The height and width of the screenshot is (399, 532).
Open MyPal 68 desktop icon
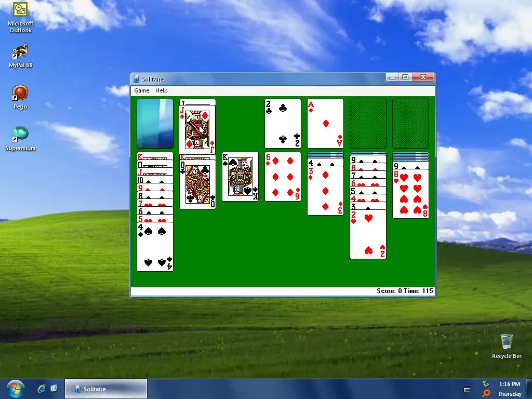[x=20, y=56]
